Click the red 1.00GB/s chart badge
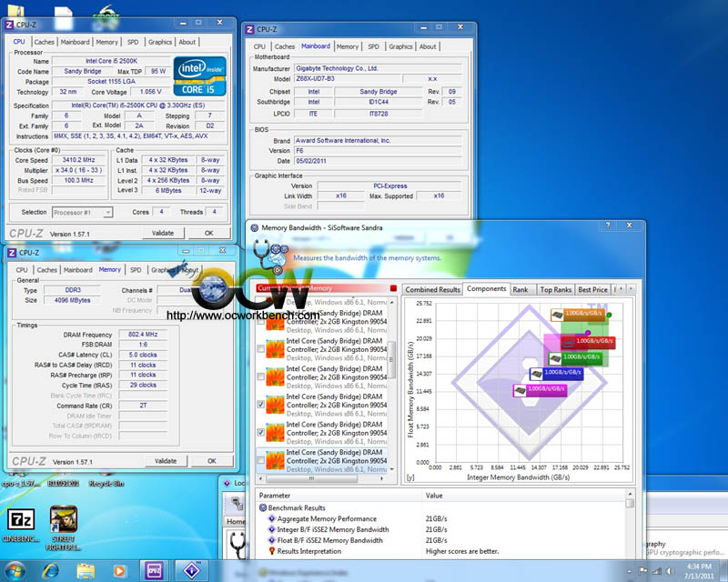The image size is (728, 582). [x=588, y=343]
